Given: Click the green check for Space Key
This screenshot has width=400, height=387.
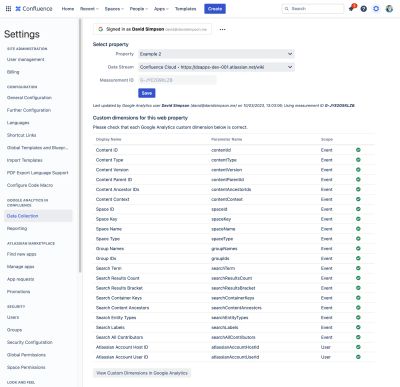Looking at the screenshot, I should (358, 219).
